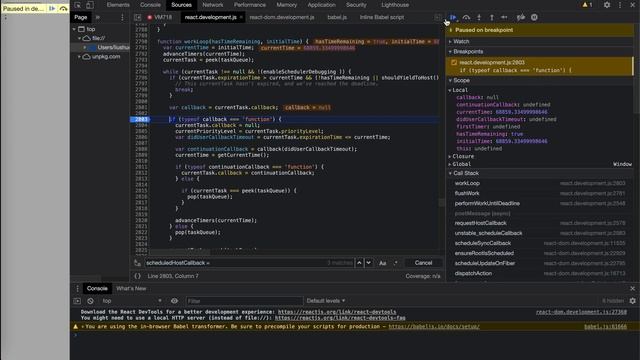This screenshot has width=640, height=360.
Task: Click the search replace toggle icon
Action: (x=138, y=263)
